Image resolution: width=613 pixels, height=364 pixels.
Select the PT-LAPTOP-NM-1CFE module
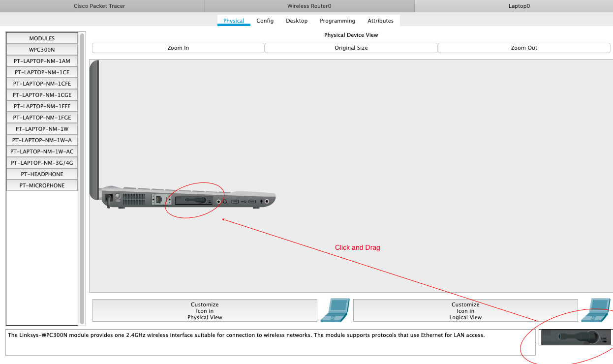42,84
